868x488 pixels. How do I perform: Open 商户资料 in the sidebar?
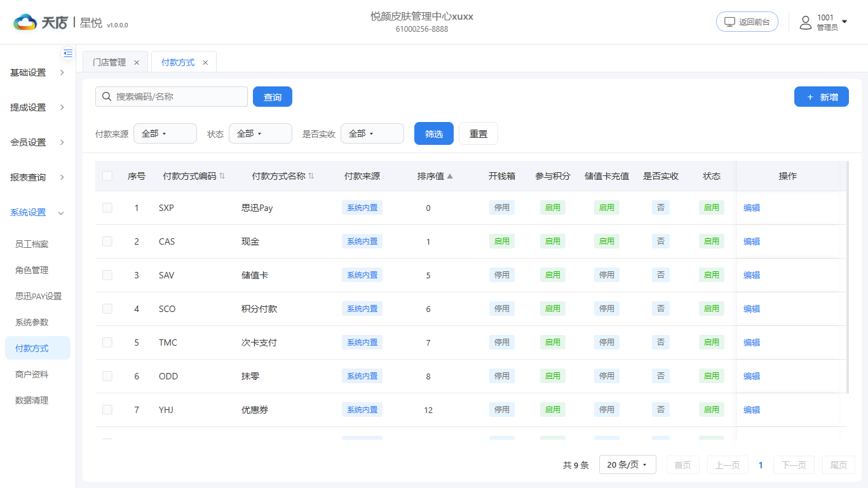click(x=32, y=374)
